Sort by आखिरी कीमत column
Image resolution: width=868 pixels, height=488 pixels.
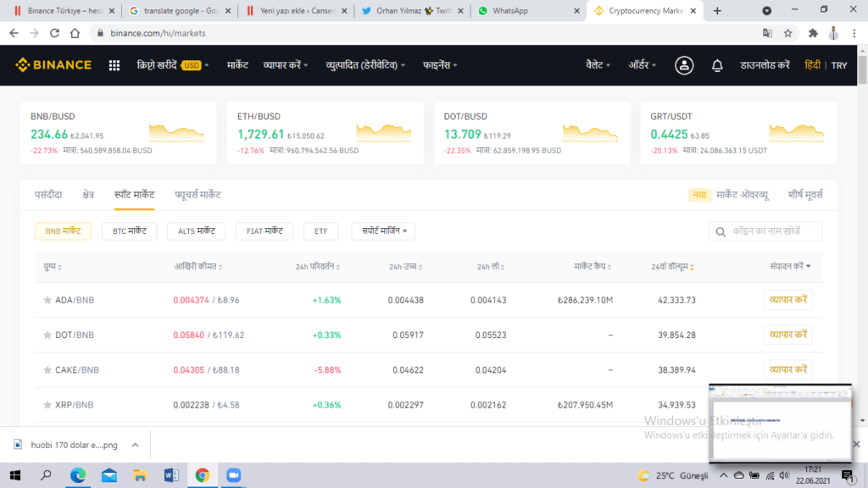(198, 267)
